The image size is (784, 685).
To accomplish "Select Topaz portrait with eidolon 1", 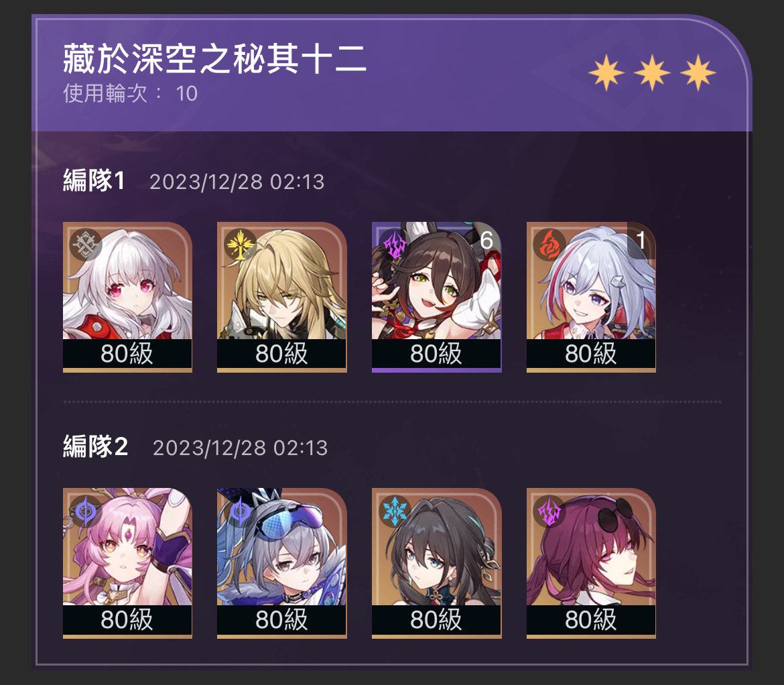I will 591,297.
